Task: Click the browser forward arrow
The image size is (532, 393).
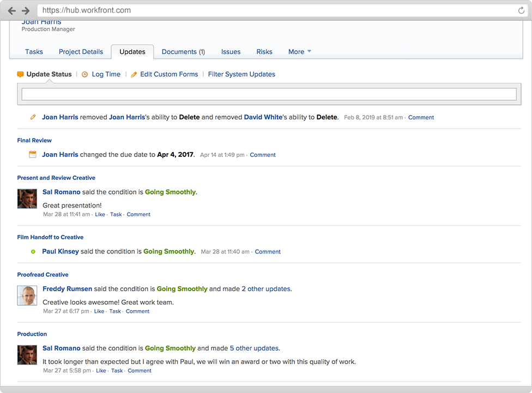Action: click(26, 11)
